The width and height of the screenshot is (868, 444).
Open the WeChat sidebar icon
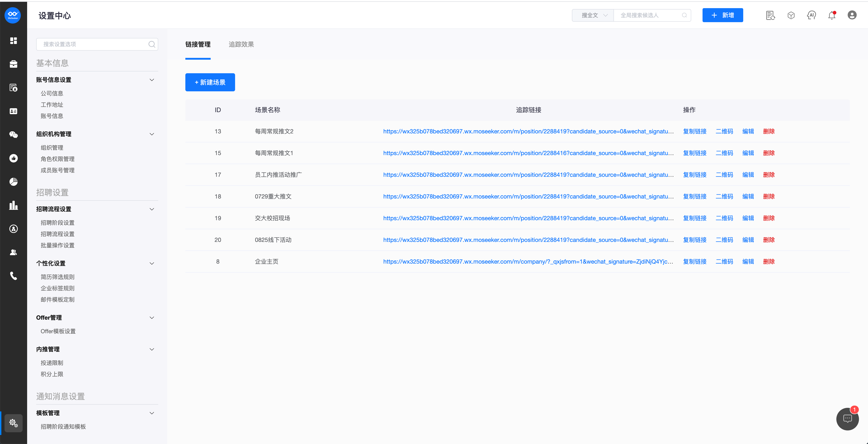(14, 135)
